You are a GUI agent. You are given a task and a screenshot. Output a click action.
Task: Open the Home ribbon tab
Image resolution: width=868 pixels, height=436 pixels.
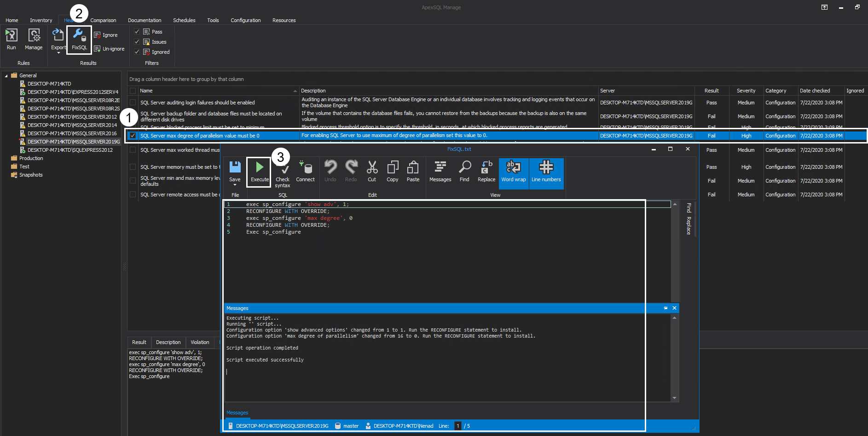(12, 20)
